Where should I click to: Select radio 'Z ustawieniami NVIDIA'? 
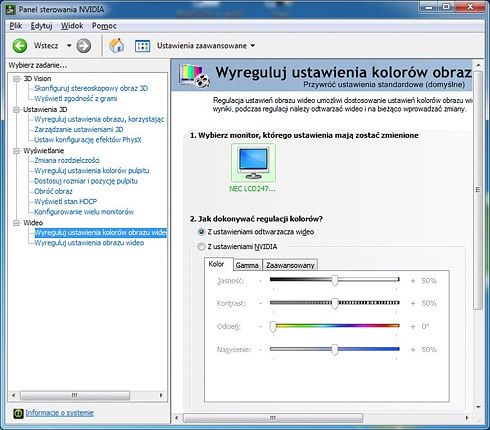click(x=201, y=247)
